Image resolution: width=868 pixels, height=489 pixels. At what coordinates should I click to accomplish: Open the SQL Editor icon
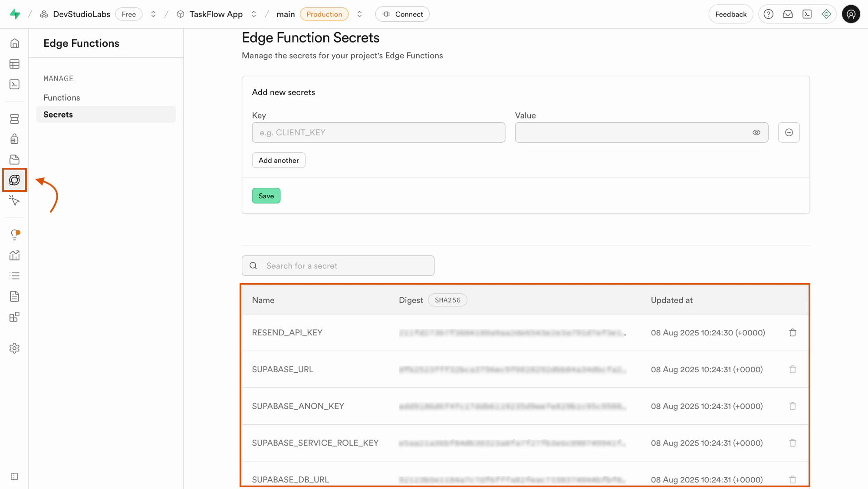click(x=14, y=84)
